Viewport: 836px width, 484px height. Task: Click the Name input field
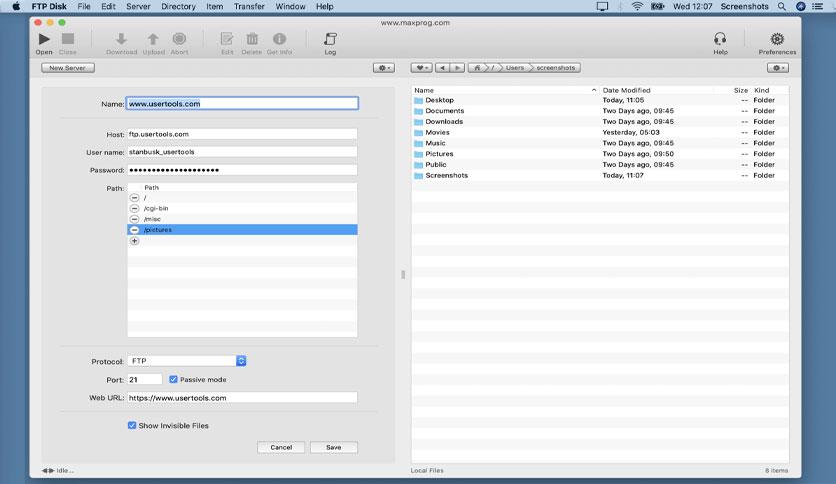pos(242,103)
